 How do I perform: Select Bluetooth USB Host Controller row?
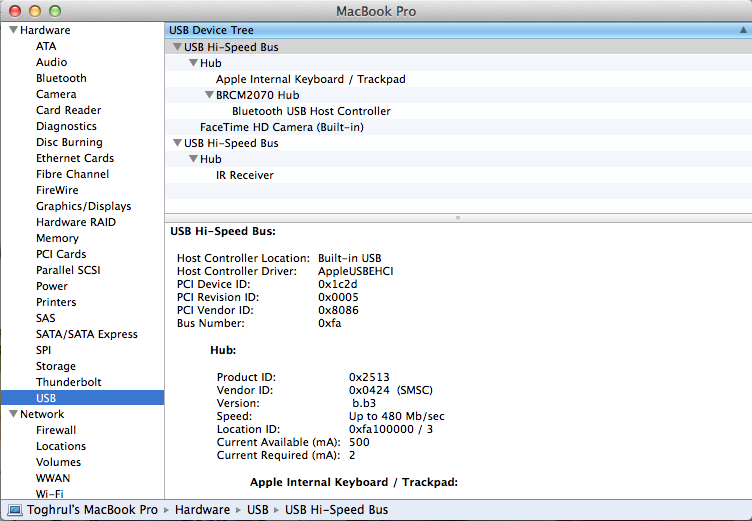point(458,111)
